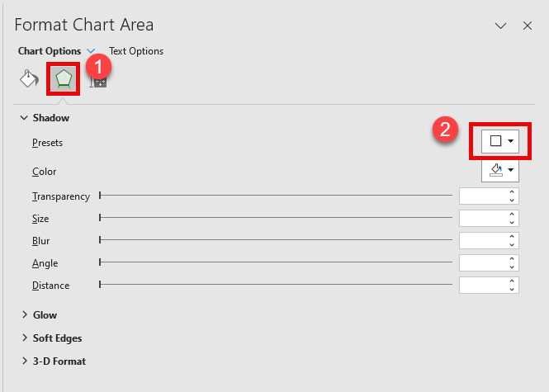Viewport: 549px width, 392px height.
Task: Close the Format Chart Area pane
Action: pyautogui.click(x=528, y=26)
